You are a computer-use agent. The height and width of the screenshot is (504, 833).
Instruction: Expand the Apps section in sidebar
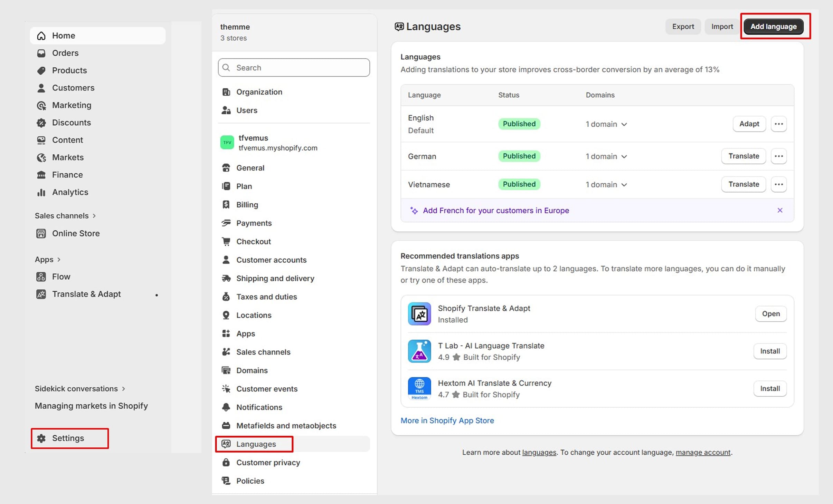[x=48, y=259]
